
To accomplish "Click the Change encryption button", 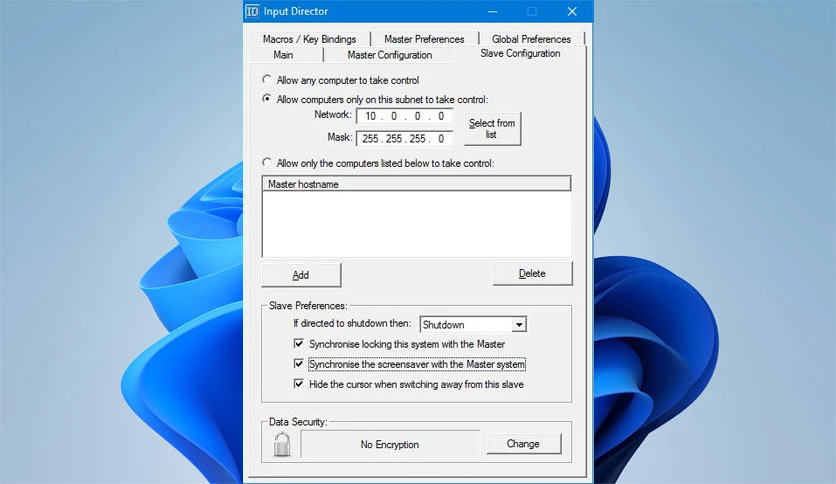I will pyautogui.click(x=524, y=443).
